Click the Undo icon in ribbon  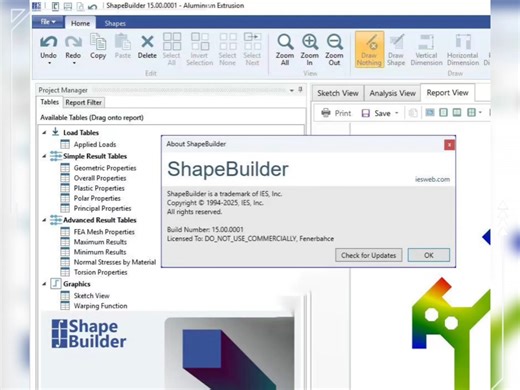coord(48,42)
